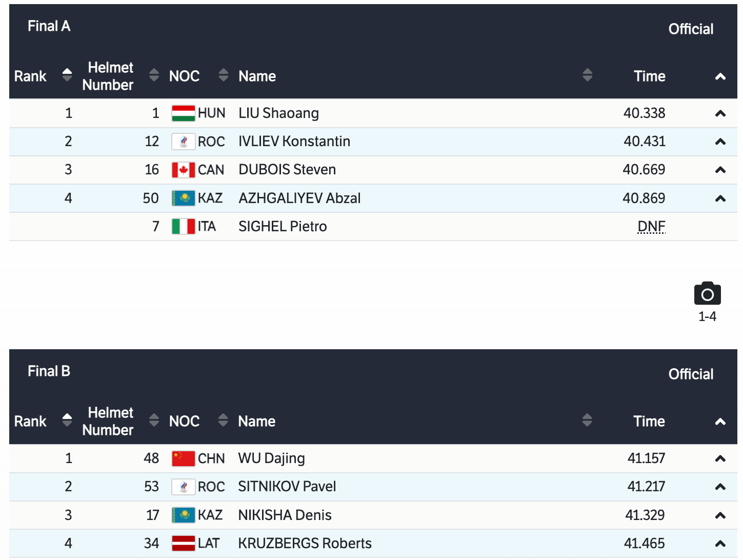Expand WU Dajing's result row
743x560 pixels.
point(720,458)
